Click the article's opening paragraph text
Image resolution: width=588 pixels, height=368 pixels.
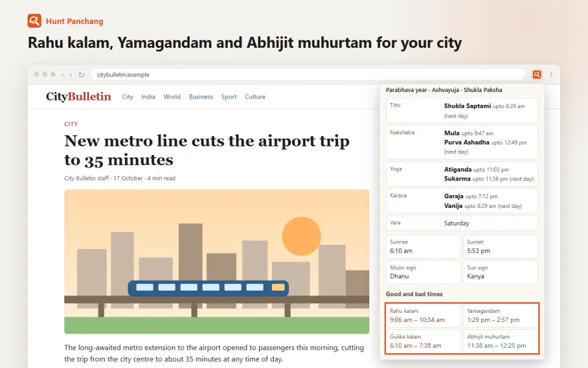click(x=214, y=353)
